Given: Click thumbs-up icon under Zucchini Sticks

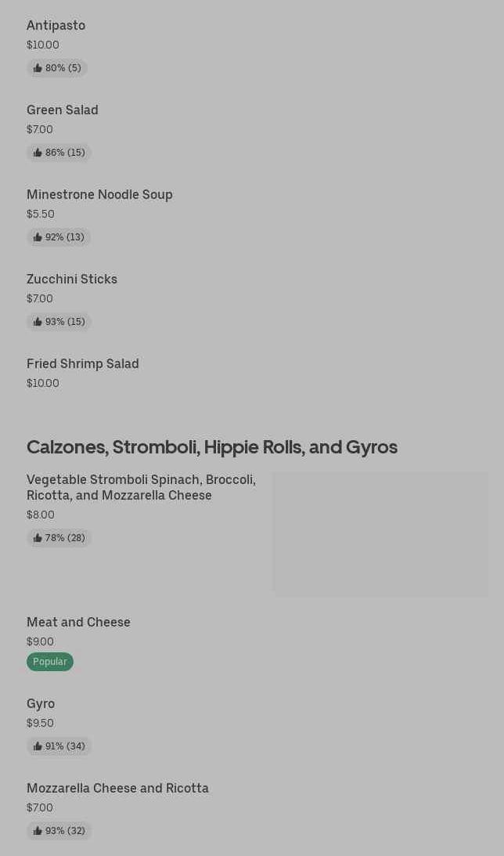Looking at the screenshot, I should 38,322.
